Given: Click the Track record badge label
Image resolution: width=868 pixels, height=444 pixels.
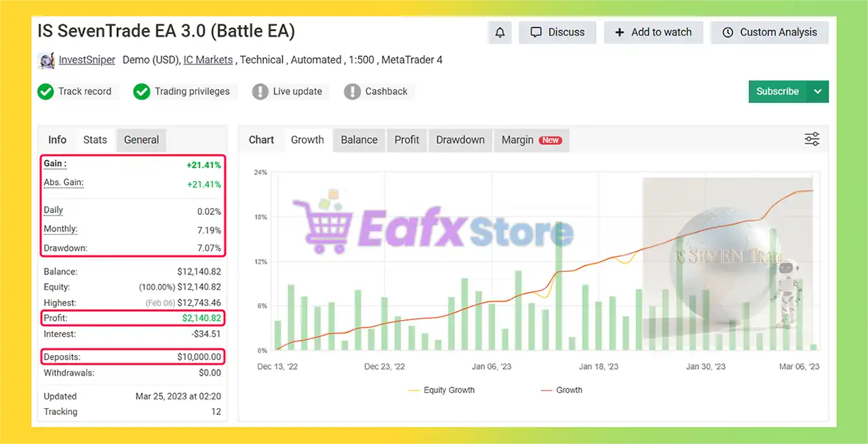Looking at the screenshot, I should click(85, 92).
